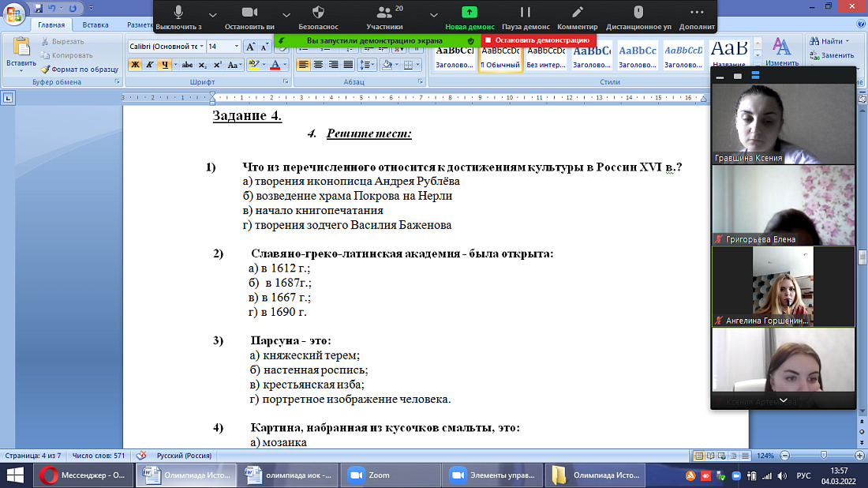Expand the font size dropdown

[236, 47]
